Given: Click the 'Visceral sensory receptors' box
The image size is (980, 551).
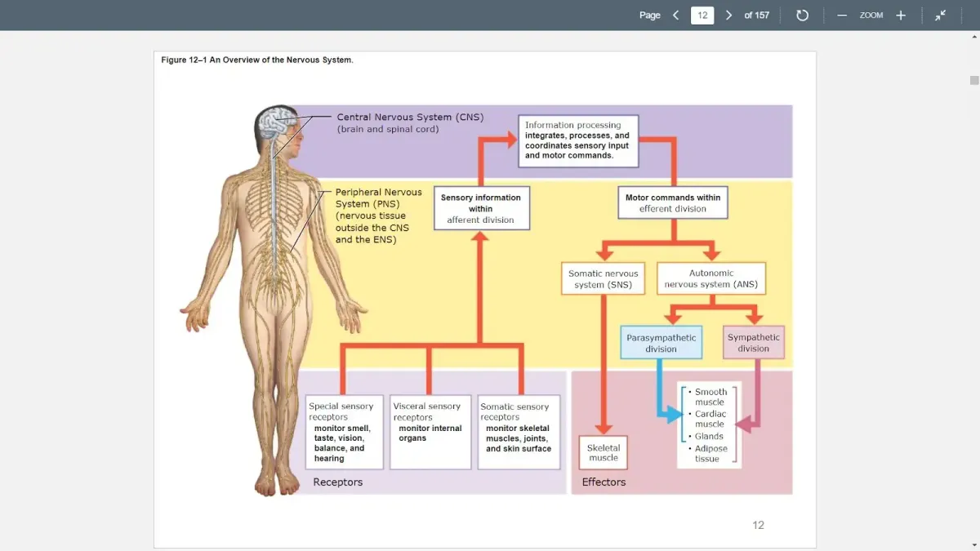Looking at the screenshot, I should coord(430,432).
